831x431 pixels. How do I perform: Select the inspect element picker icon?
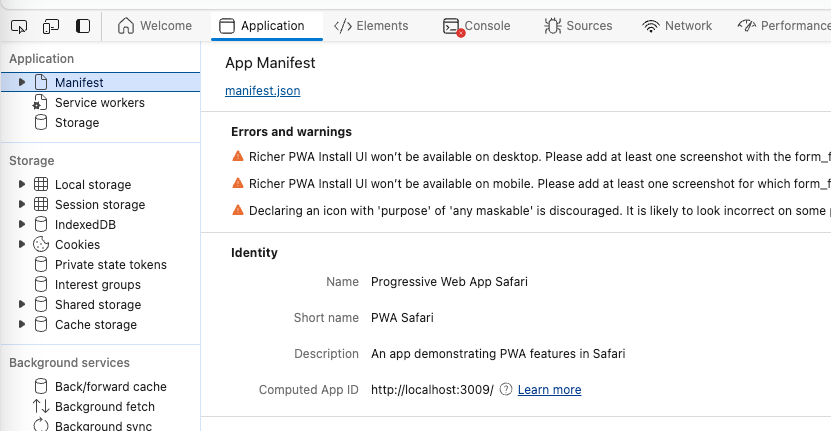pos(20,26)
